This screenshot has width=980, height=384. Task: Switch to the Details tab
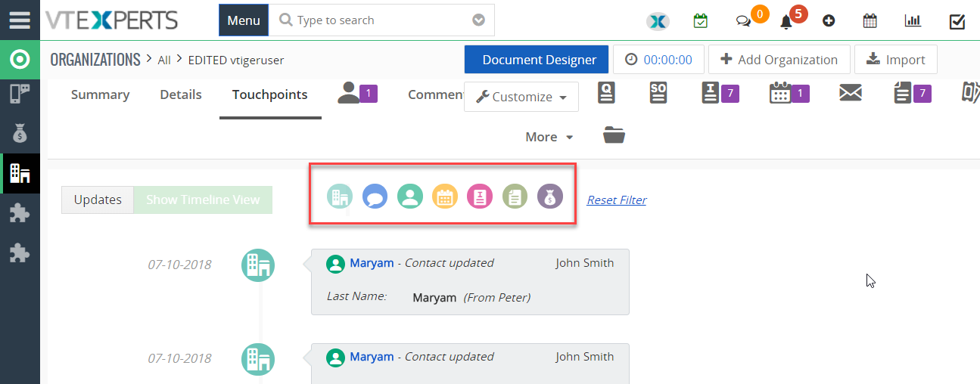[x=181, y=94]
